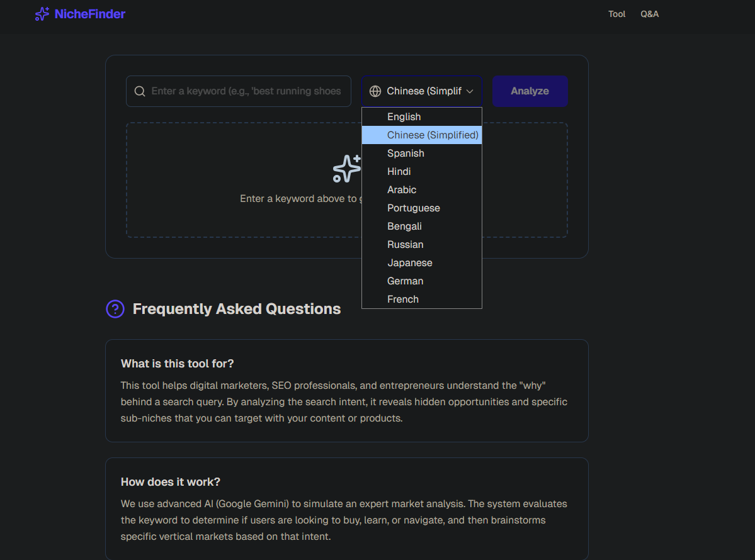The width and height of the screenshot is (755, 560).
Task: Click the NicheFinder sparkle logo icon
Action: pyautogui.click(x=42, y=14)
